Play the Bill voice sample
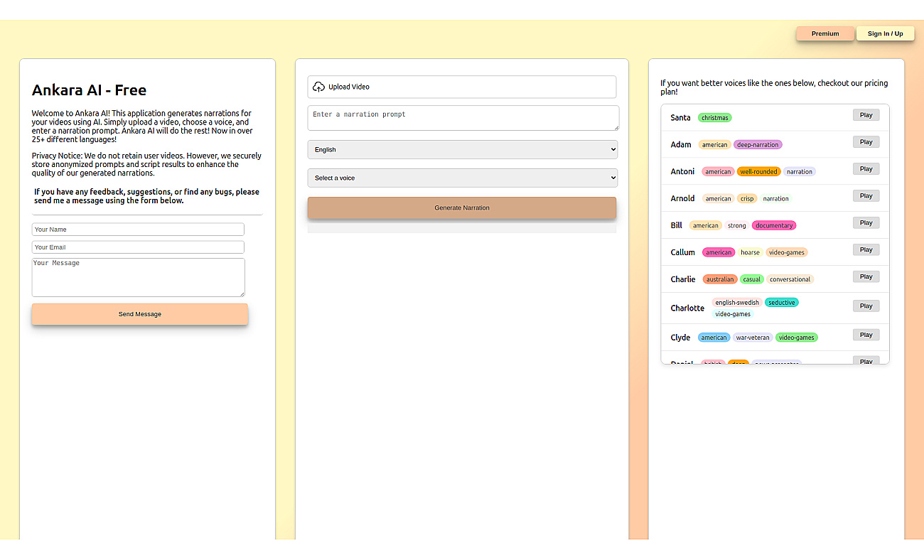The width and height of the screenshot is (924, 560). point(866,223)
